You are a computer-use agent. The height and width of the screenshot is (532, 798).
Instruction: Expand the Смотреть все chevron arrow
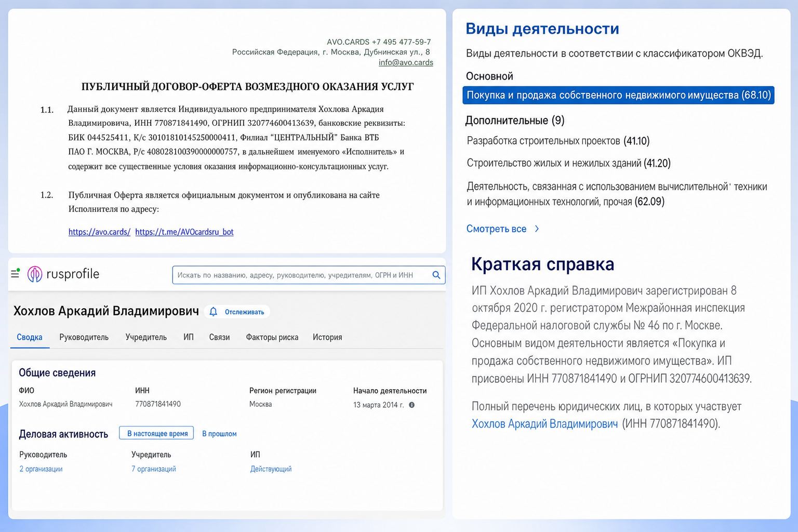pyautogui.click(x=537, y=229)
